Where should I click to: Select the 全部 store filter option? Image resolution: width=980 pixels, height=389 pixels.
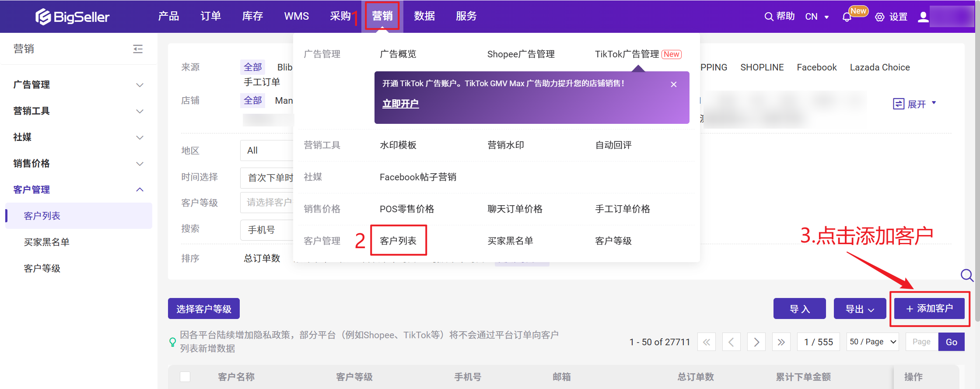click(252, 100)
